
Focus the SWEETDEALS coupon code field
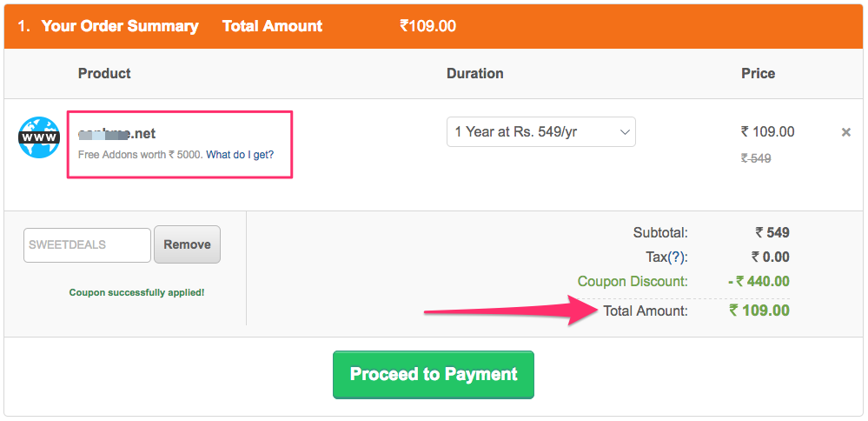click(x=87, y=244)
